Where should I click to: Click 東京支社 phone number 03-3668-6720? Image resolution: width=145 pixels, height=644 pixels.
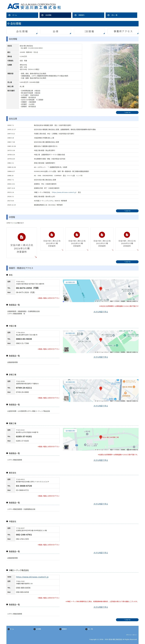24,486
